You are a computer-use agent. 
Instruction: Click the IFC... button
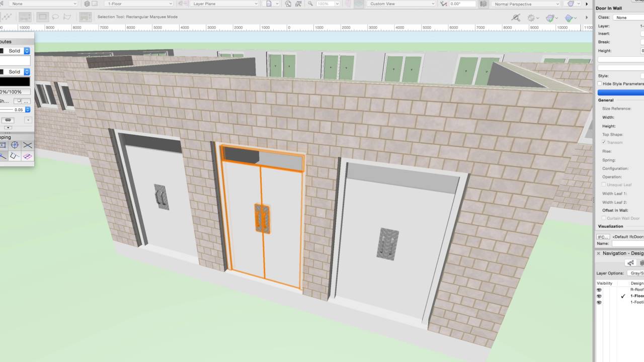point(603,237)
